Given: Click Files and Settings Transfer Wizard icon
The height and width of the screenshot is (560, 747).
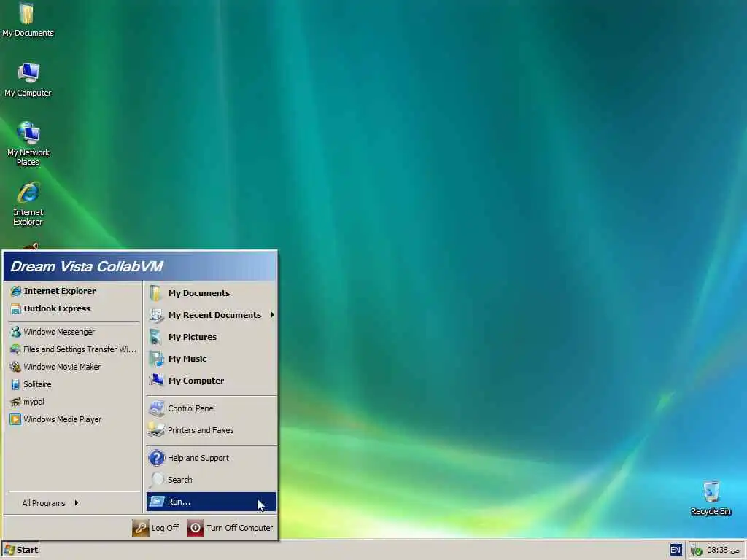Looking at the screenshot, I should point(15,349).
